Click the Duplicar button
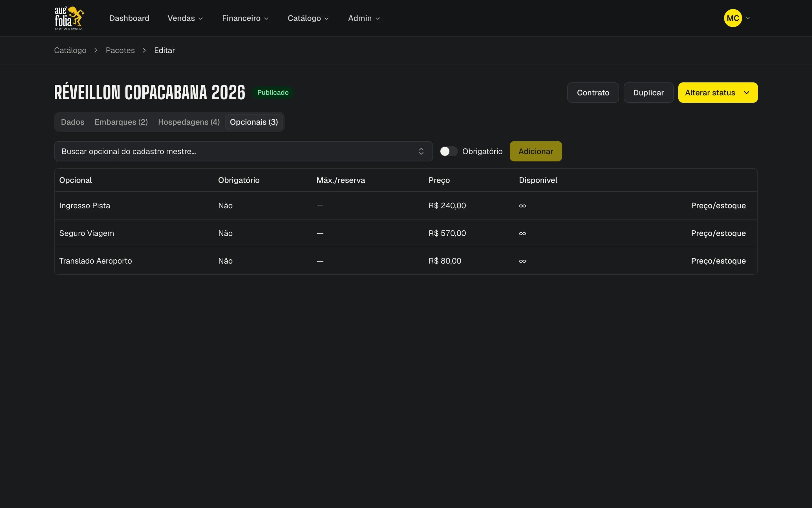Screen dimensions: 812x508 coord(648,93)
